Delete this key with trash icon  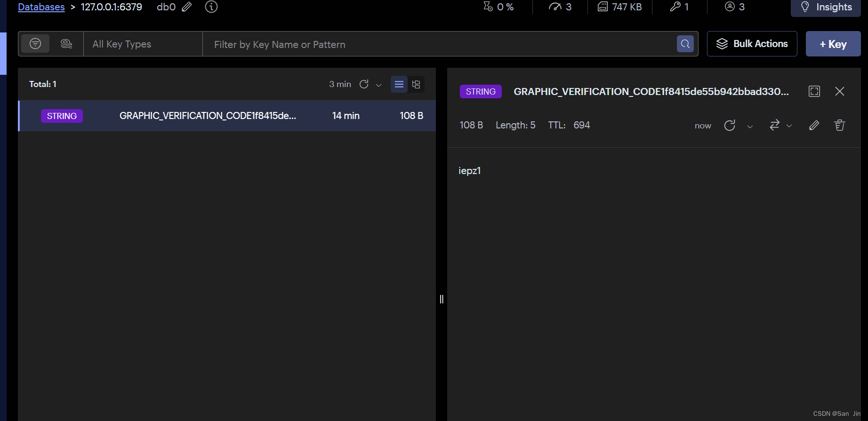click(840, 125)
